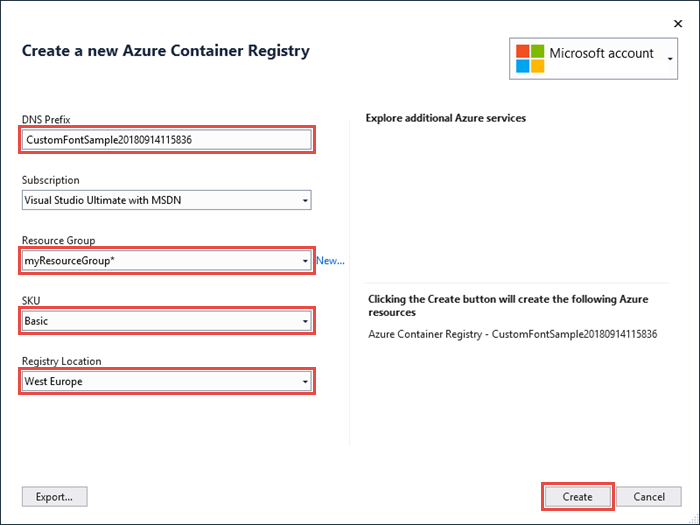The image size is (700, 525).
Task: Open the Microsoft account selector
Action: pyautogui.click(x=593, y=58)
